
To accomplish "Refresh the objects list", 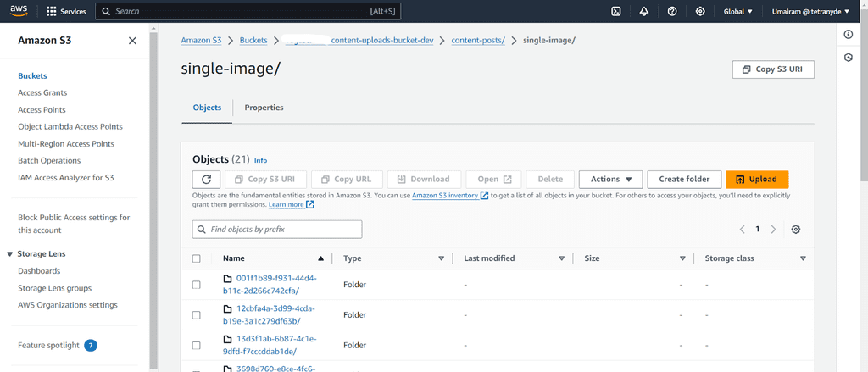I will point(207,180).
